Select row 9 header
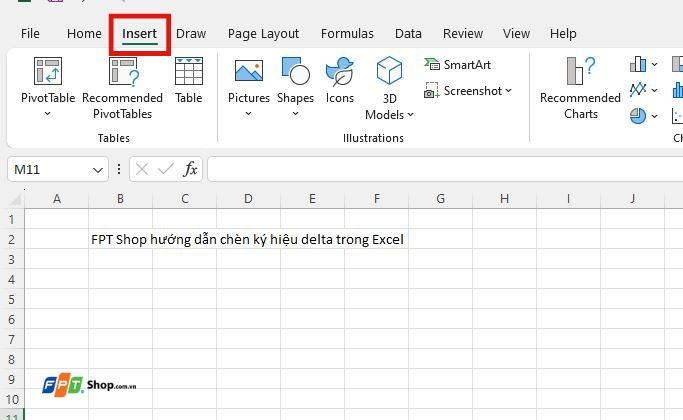683x420 pixels. tap(12, 379)
